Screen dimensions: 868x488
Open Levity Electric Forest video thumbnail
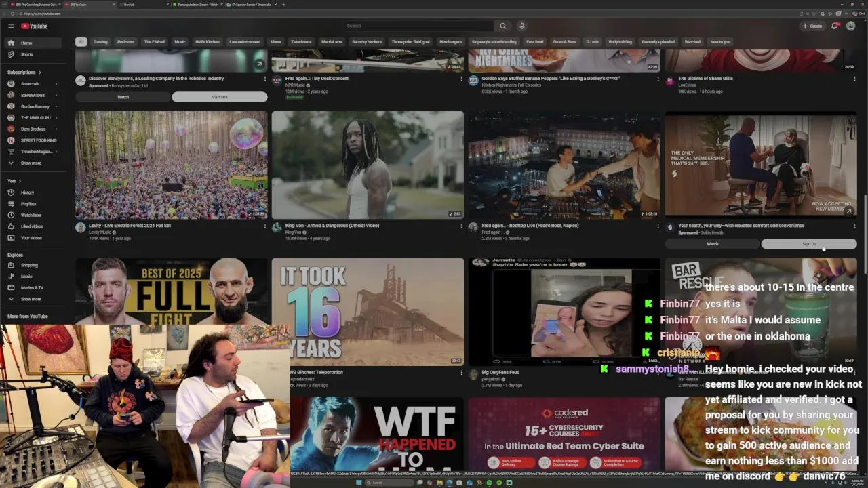point(172,165)
